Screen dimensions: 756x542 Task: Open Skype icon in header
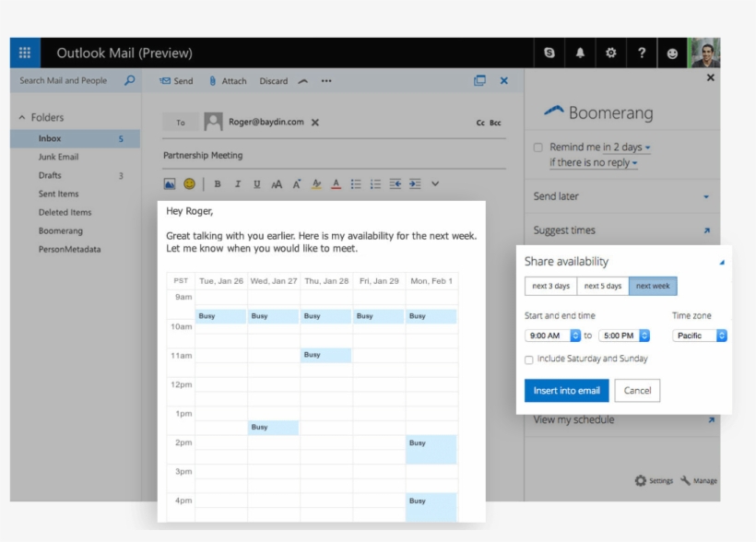[549, 53]
